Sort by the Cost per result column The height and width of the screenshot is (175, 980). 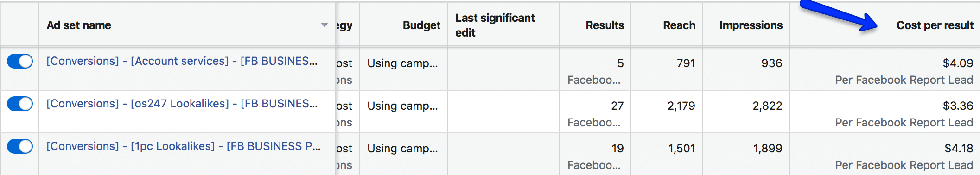pos(935,25)
